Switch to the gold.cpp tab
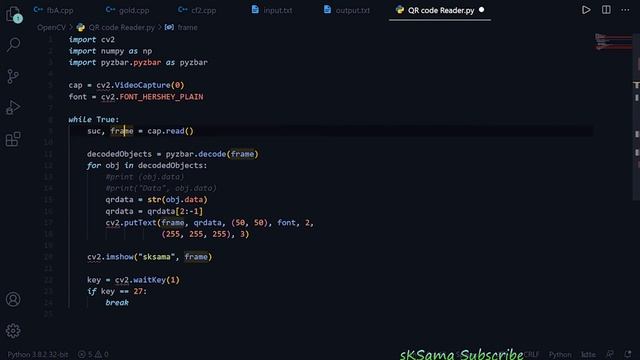 tap(127, 10)
